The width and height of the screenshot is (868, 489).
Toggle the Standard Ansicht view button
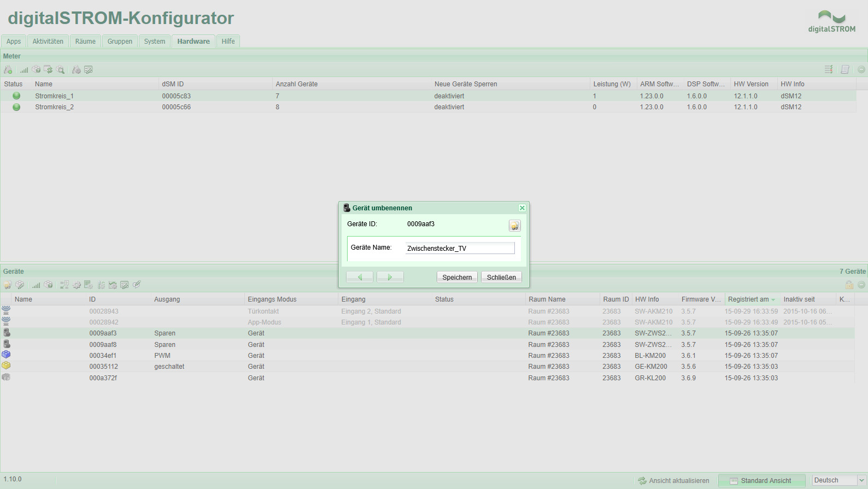click(x=761, y=481)
